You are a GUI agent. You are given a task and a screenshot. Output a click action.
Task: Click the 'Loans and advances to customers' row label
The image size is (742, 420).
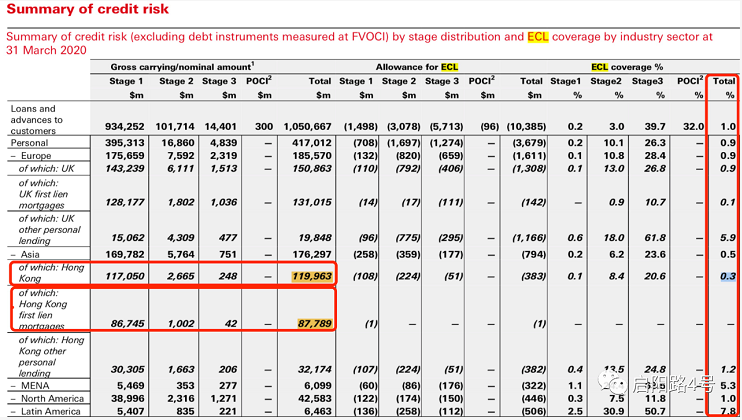(x=36, y=119)
